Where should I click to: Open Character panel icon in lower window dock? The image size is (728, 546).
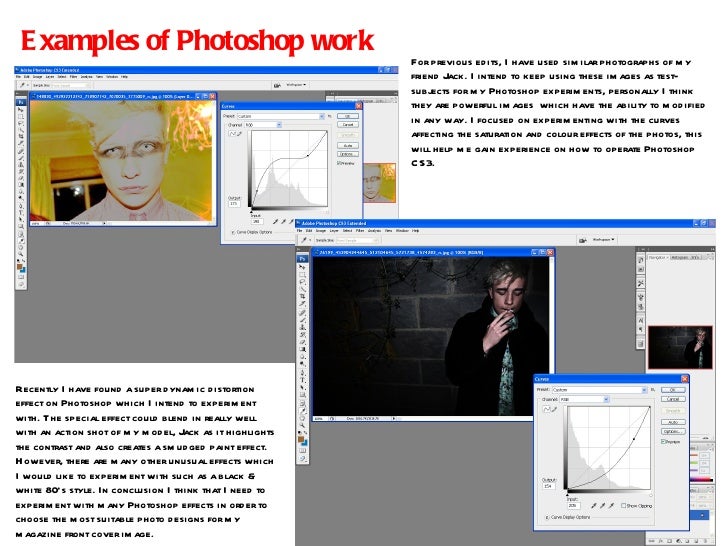(641, 320)
